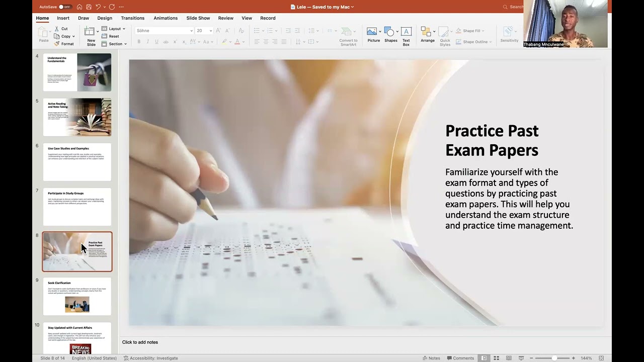Redo the last action

[x=112, y=7]
